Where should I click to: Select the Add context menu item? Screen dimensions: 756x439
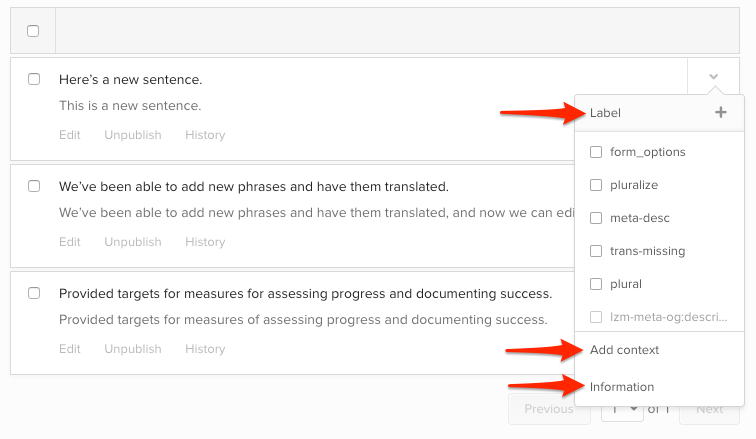(x=624, y=350)
